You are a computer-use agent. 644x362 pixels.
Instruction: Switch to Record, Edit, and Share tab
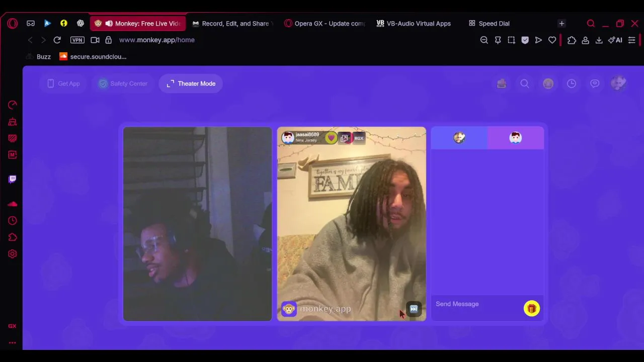pyautogui.click(x=232, y=23)
